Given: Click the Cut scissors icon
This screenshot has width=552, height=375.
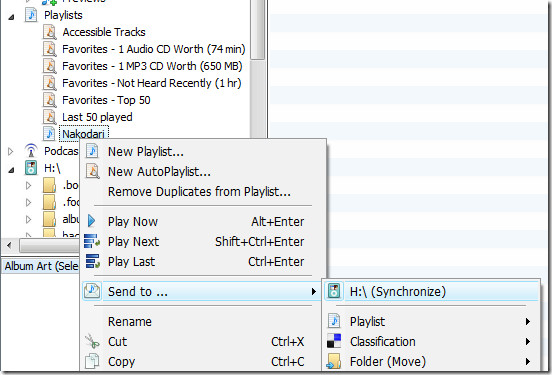Looking at the screenshot, I should tap(92, 341).
